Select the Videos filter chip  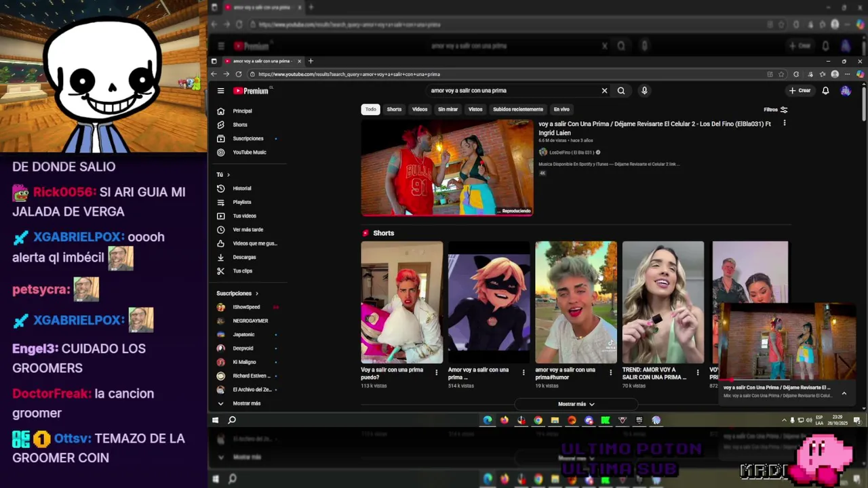(420, 109)
